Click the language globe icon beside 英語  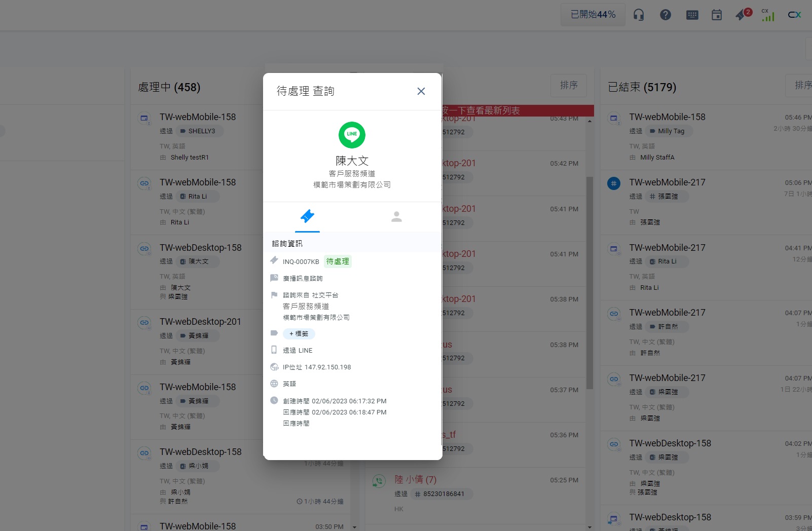point(274,384)
